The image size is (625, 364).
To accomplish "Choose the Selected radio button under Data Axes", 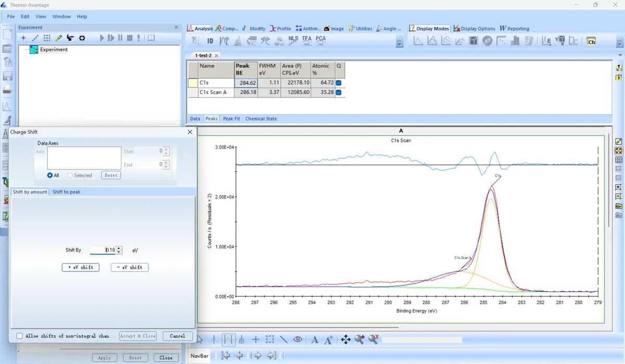I will coord(70,175).
